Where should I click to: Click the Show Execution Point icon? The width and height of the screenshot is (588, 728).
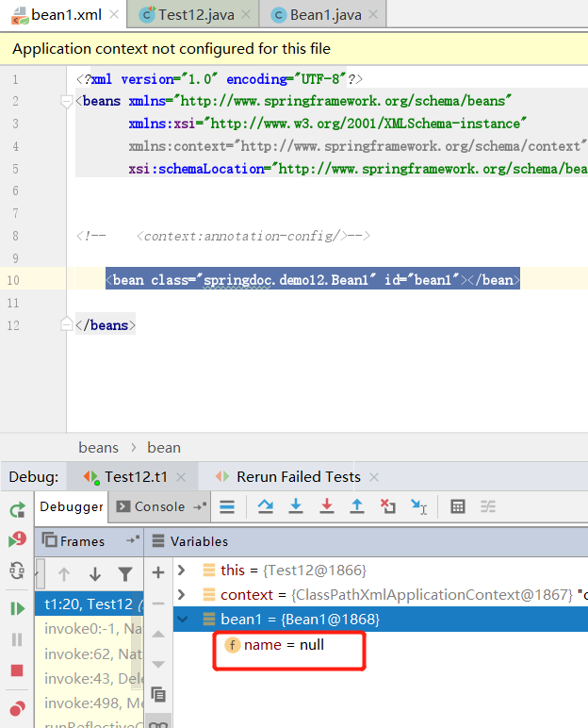point(227,506)
